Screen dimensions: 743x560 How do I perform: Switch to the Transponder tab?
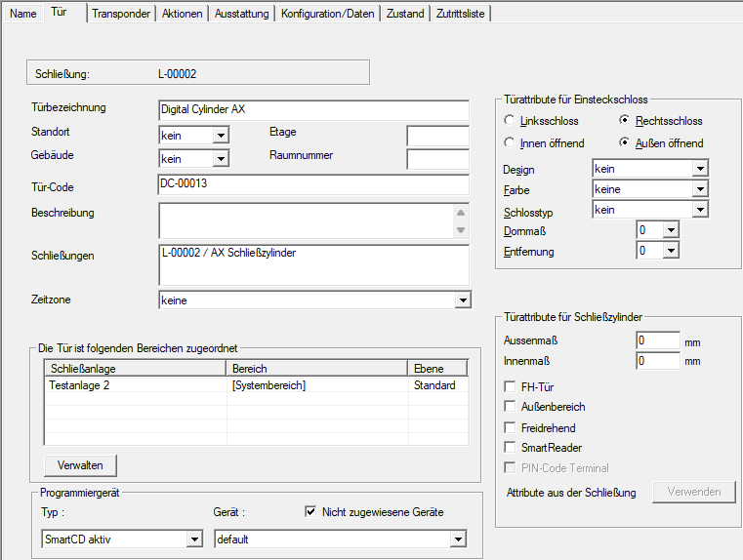click(x=120, y=14)
